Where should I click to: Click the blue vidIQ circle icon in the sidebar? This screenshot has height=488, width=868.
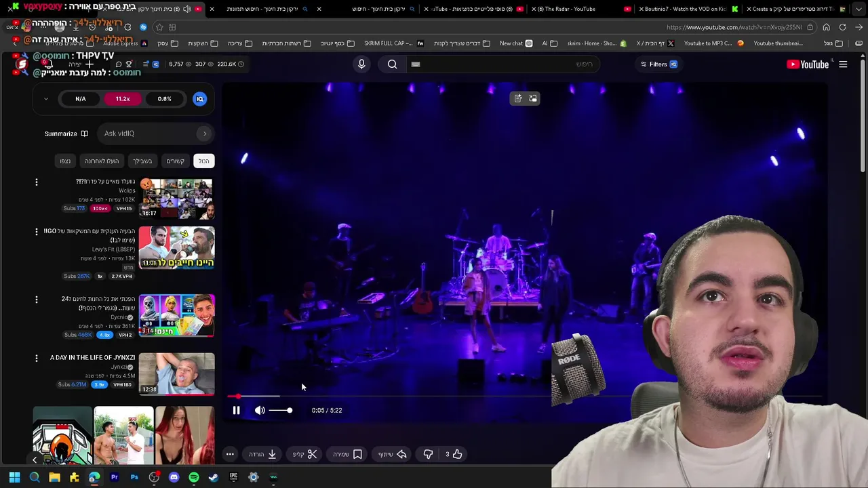pos(199,99)
